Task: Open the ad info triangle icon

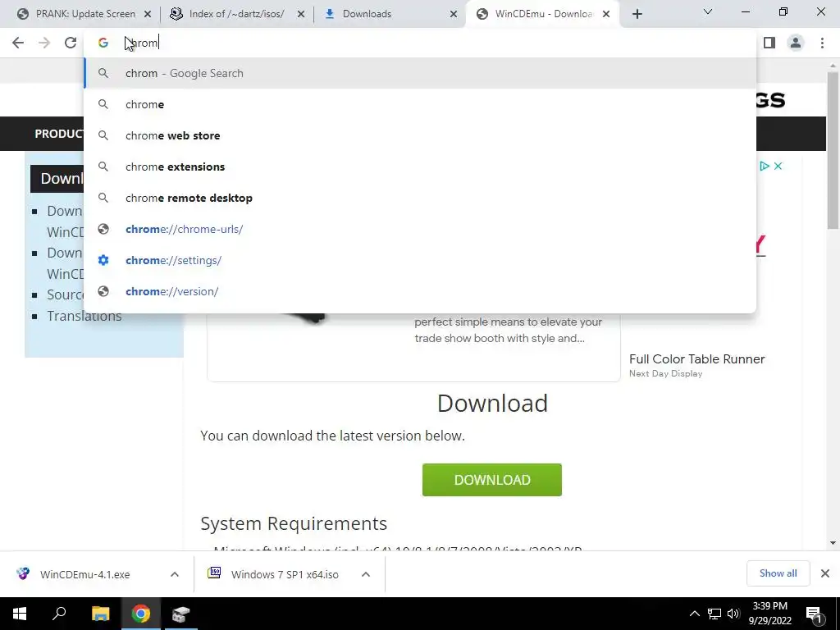Action: 765,166
